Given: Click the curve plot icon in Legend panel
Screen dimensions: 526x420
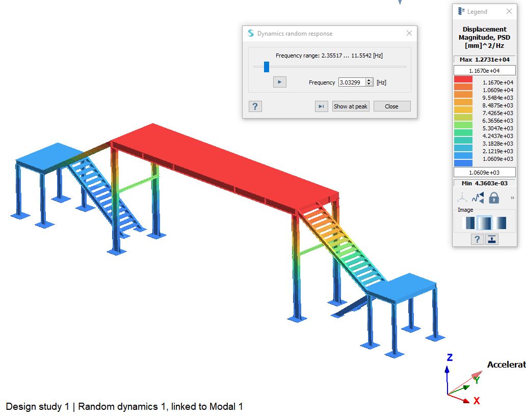Looking at the screenshot, I should pyautogui.click(x=477, y=198).
